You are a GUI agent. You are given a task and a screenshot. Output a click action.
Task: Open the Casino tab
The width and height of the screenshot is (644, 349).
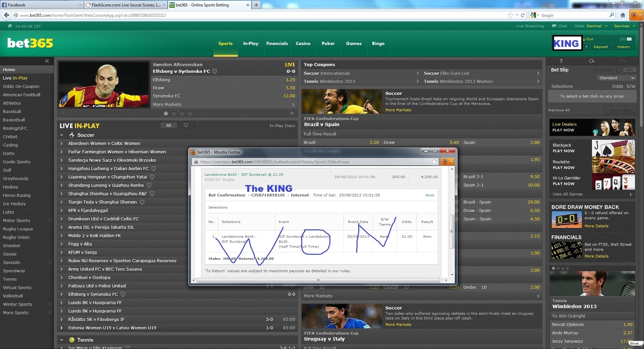[x=303, y=43]
